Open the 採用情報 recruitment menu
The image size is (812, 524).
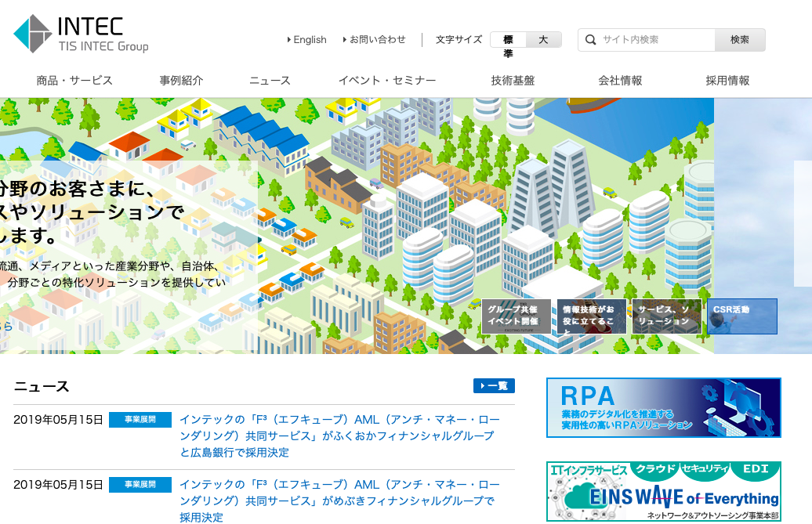pos(727,81)
